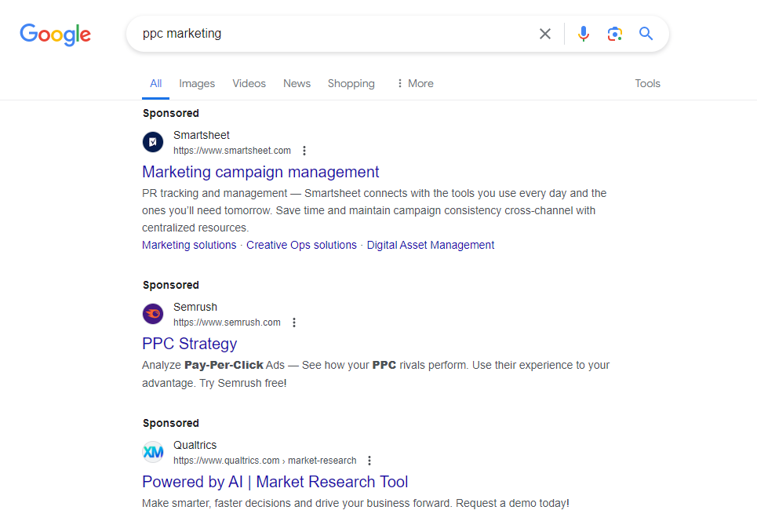The width and height of the screenshot is (757, 532).
Task: Click the Semrush favicon
Action: coord(153,314)
